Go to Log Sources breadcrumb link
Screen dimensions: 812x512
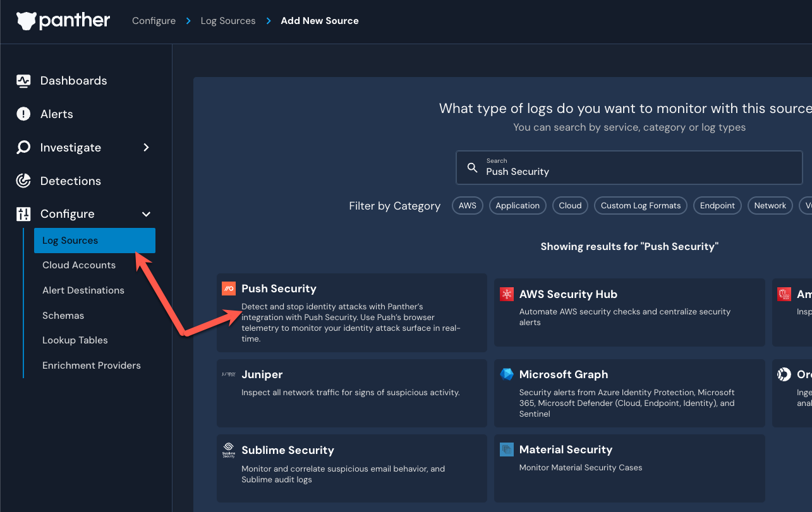(x=228, y=21)
